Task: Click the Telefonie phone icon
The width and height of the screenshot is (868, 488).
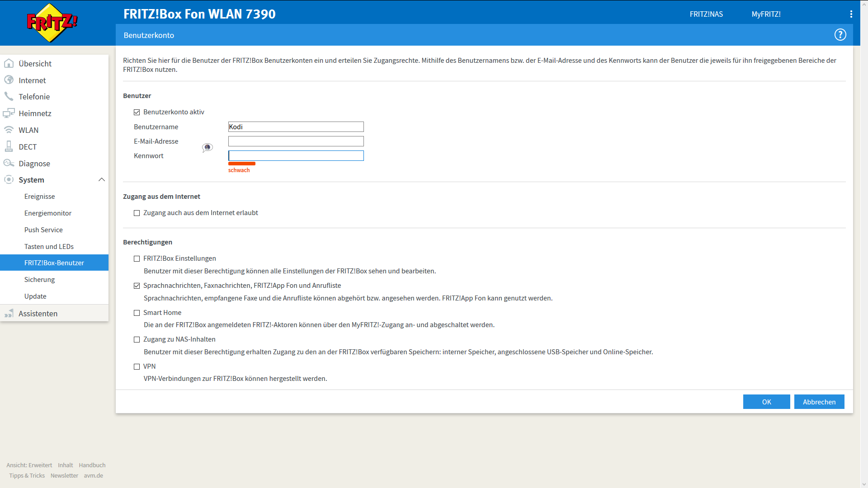Action: tap(9, 96)
